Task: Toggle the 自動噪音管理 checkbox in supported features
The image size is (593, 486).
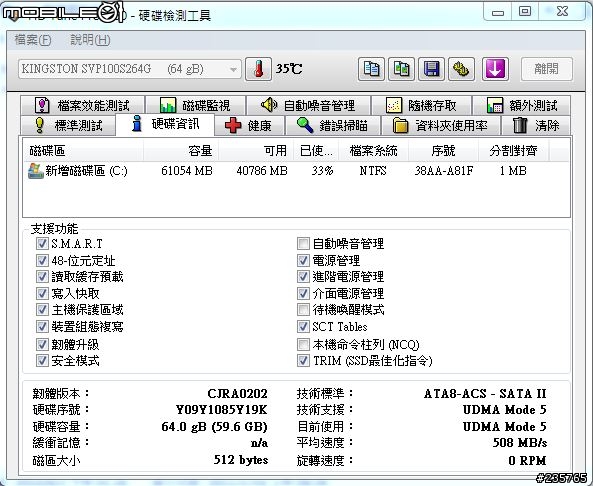Action: [x=303, y=244]
